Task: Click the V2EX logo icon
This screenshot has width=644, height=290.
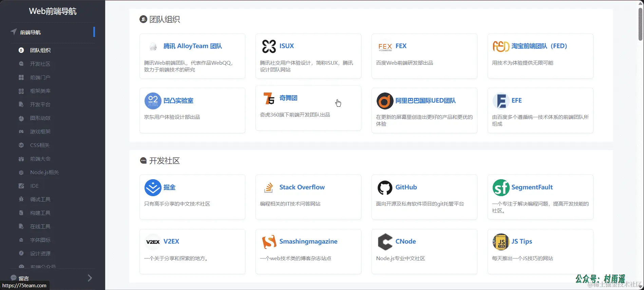Action: tap(153, 242)
